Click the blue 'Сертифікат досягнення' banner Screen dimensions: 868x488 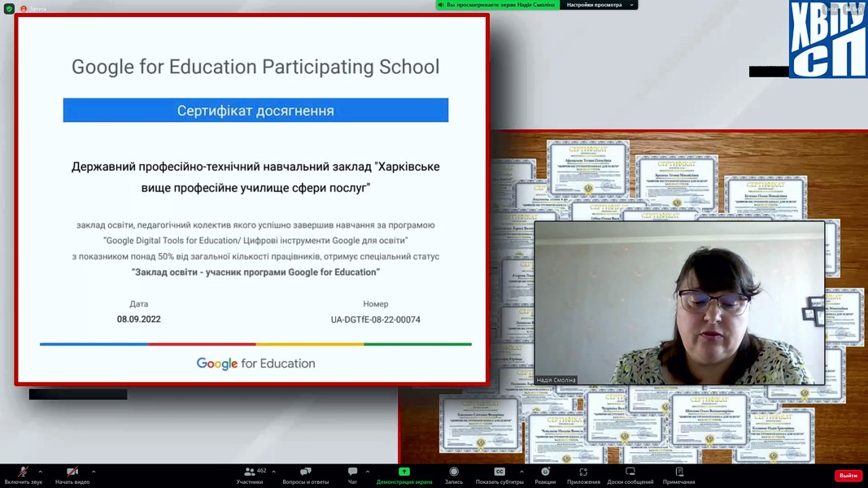255,110
